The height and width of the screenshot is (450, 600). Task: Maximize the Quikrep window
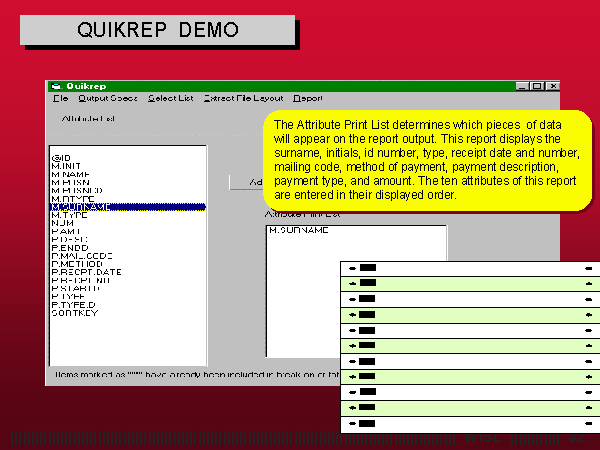point(536,86)
